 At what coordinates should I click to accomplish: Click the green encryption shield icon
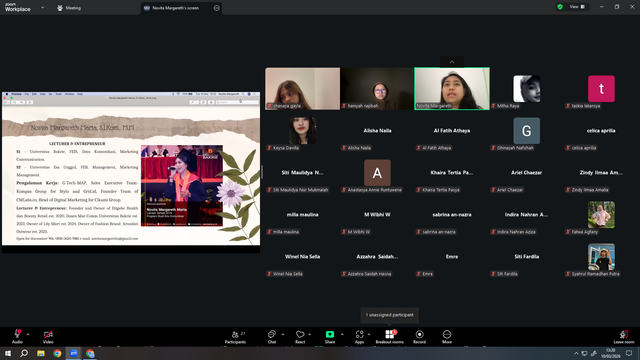[x=560, y=7]
